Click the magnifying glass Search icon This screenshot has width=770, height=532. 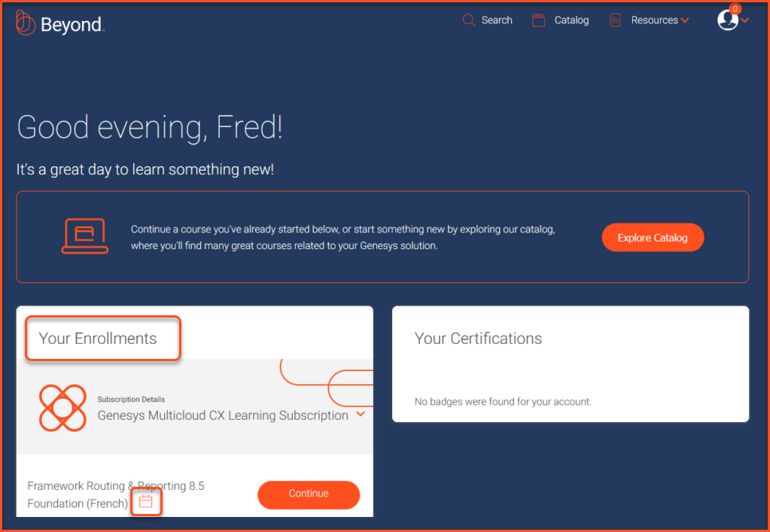[469, 20]
